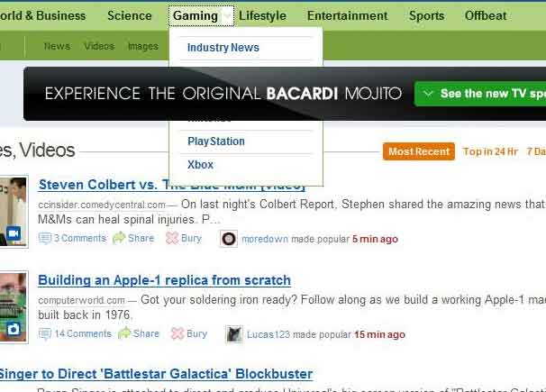Open the Battlestar Galactica Blockbuster story
The image size is (546, 392).
(155, 374)
